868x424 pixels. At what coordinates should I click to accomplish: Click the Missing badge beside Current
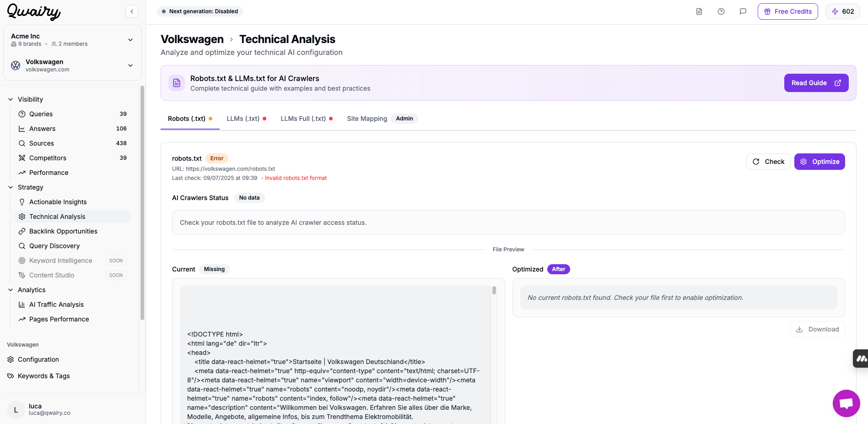(214, 269)
